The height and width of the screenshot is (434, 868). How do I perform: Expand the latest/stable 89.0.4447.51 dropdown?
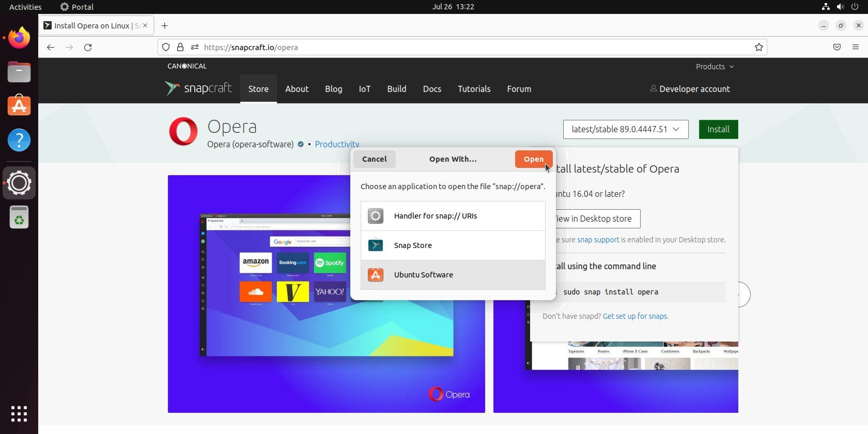(x=626, y=129)
